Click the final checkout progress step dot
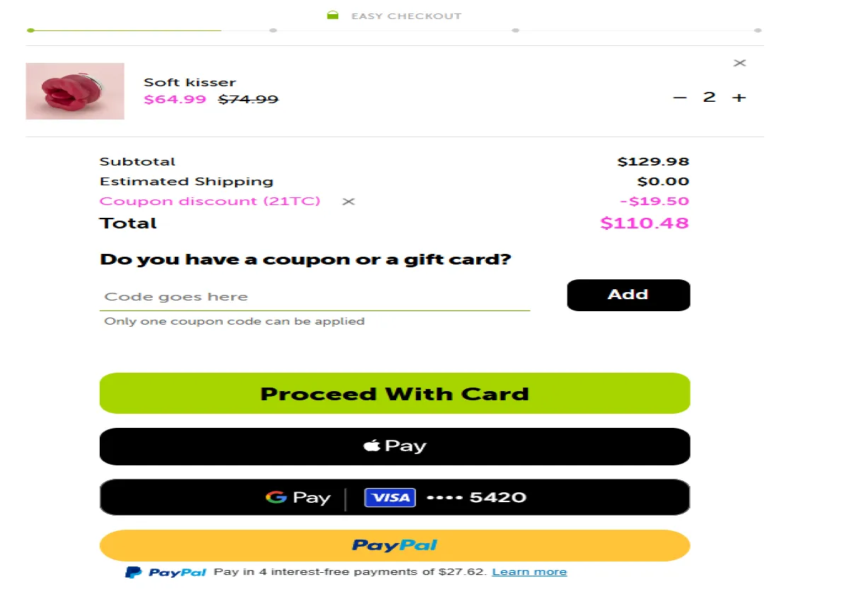 758,30
